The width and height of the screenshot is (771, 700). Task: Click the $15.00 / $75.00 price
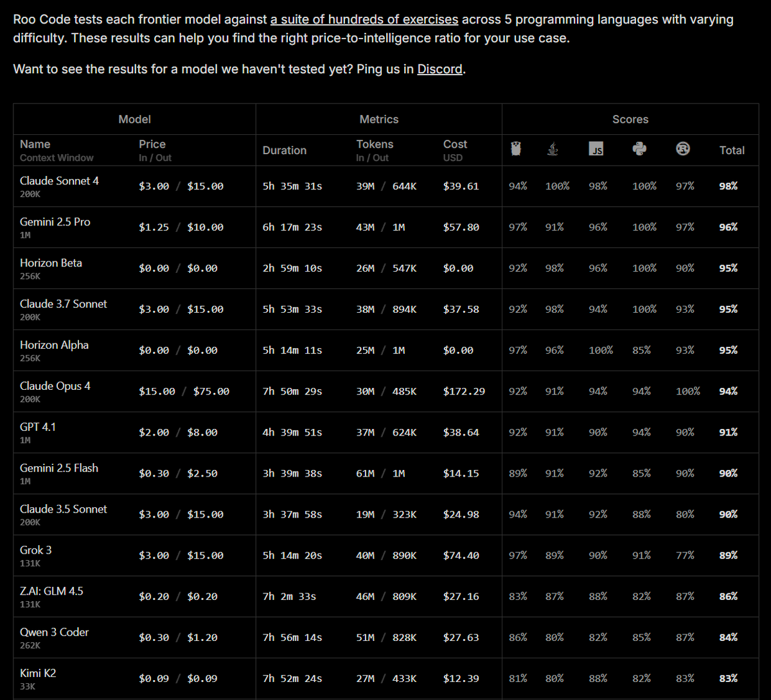click(x=184, y=391)
